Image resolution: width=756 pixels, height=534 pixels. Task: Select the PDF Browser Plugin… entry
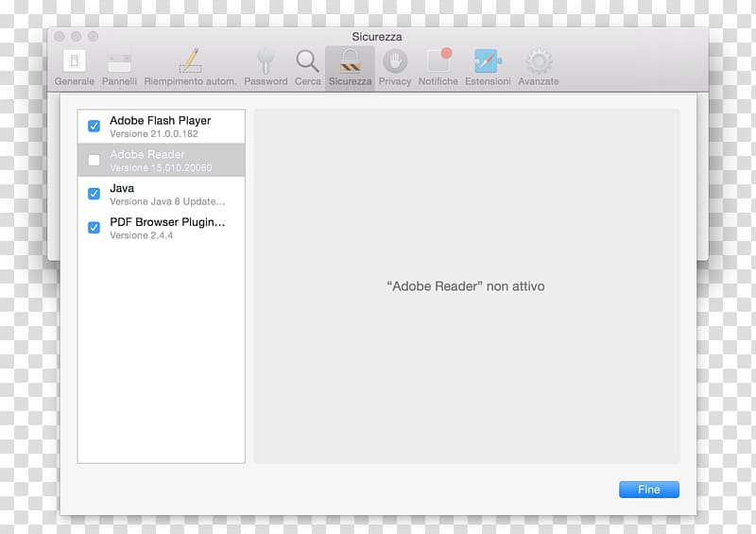[161, 228]
